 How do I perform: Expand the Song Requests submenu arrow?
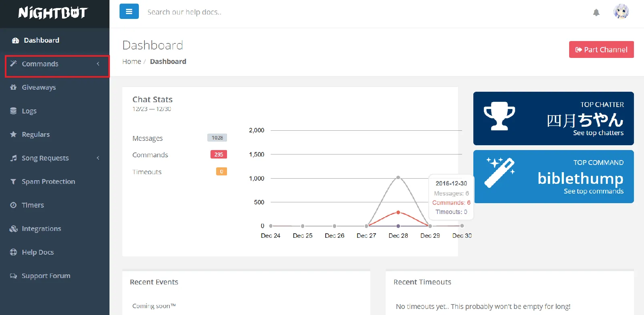pyautogui.click(x=98, y=158)
